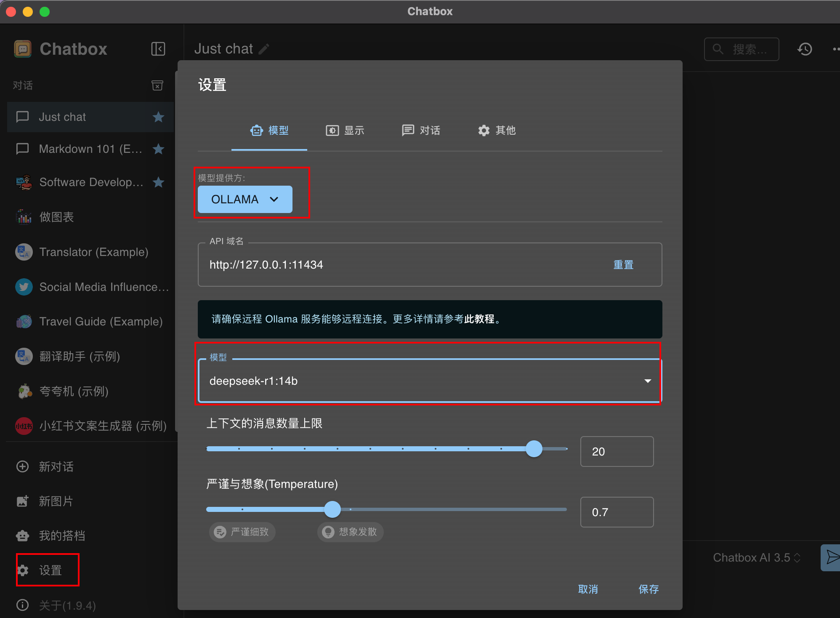Collapse the sidebar with the panel icon
This screenshot has width=840, height=618.
tap(158, 49)
